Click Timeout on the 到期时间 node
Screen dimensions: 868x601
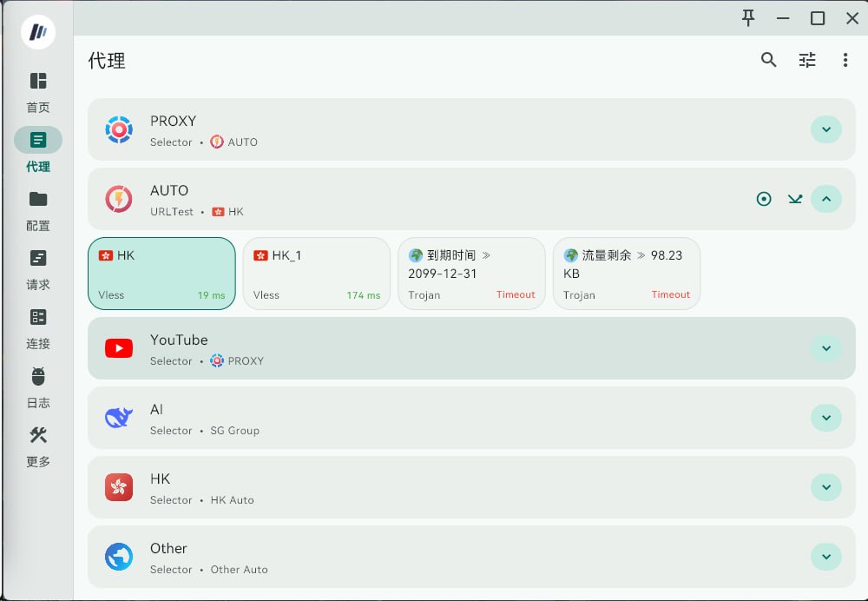(x=516, y=294)
